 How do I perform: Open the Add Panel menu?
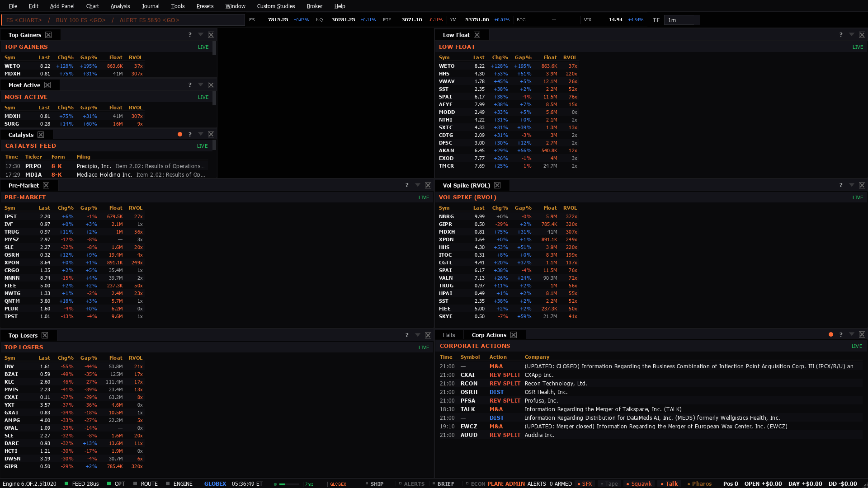click(x=62, y=6)
